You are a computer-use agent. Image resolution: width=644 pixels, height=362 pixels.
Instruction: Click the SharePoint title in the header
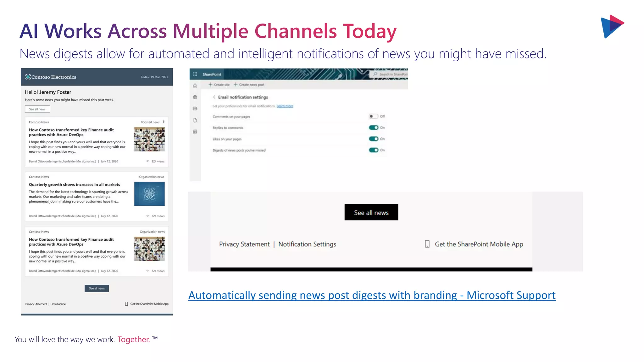(212, 74)
